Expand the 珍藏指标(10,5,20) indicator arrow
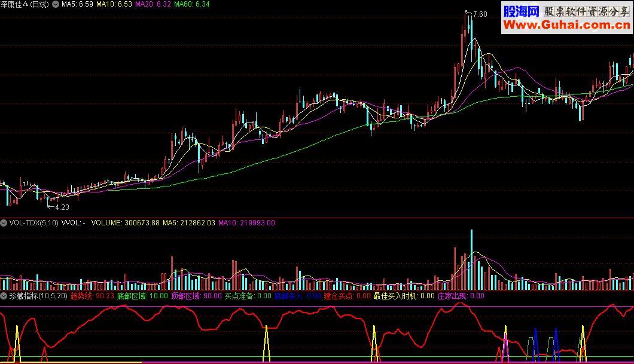Viewport: 634px width, 364px height. tap(4, 296)
